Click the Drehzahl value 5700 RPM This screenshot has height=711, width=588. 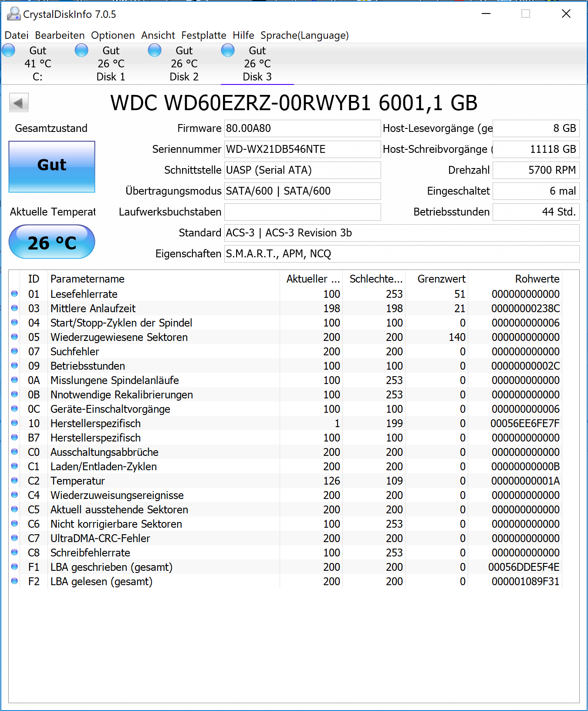click(x=536, y=170)
